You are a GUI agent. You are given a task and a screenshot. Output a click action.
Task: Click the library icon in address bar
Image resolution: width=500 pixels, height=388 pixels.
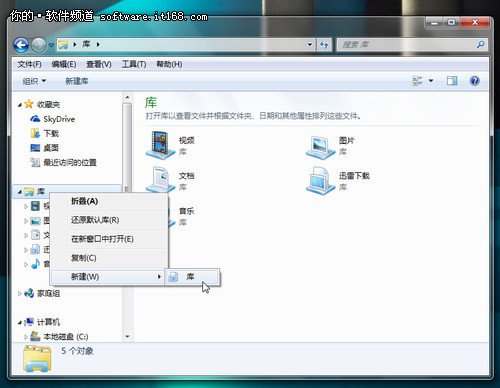(63, 45)
